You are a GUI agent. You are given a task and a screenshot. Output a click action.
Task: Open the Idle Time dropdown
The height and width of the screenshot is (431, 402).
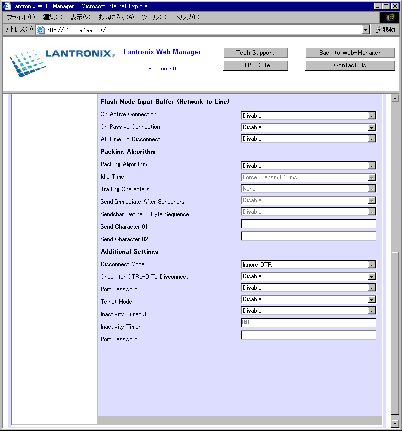pos(308,177)
